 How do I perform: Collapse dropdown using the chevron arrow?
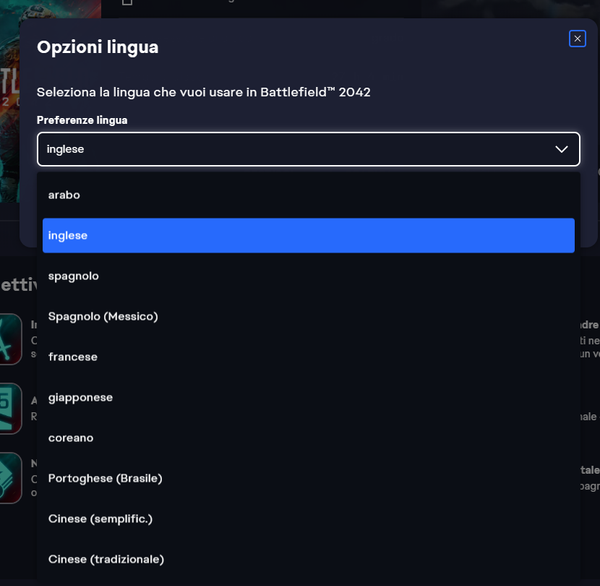click(561, 149)
